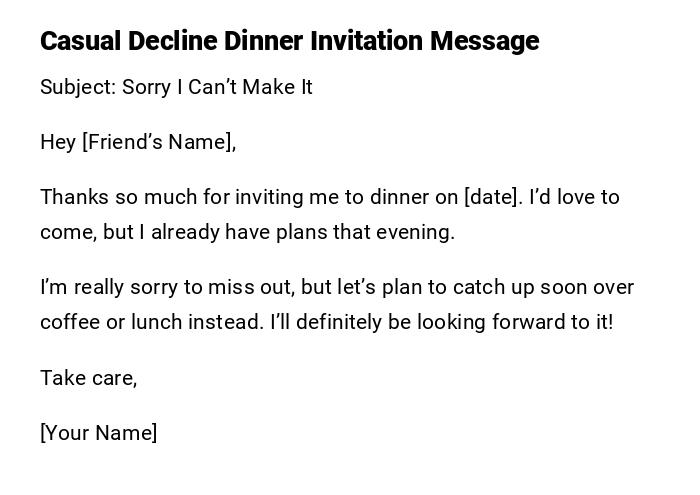Select the "[date]" placeholder

[492, 197]
